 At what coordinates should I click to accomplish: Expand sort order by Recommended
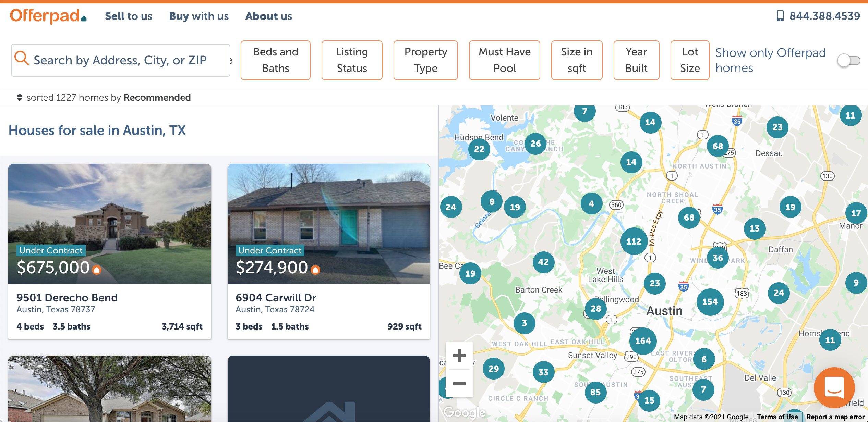coord(157,97)
